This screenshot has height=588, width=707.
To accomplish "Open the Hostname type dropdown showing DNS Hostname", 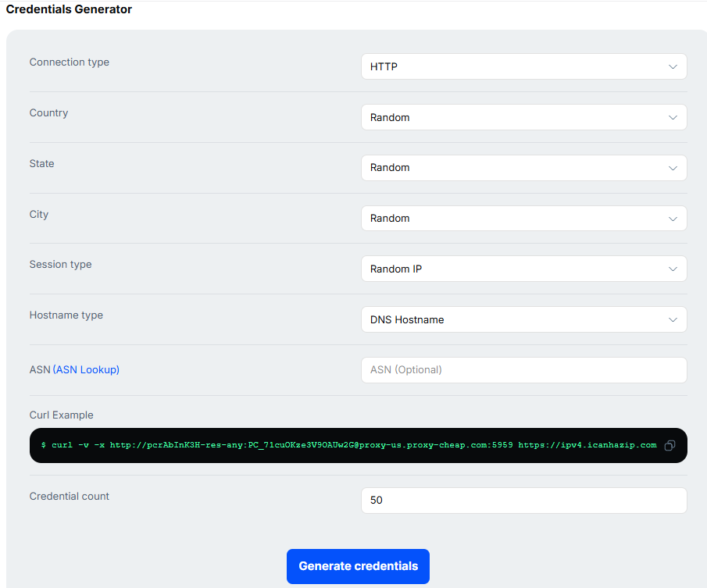I will (x=523, y=319).
